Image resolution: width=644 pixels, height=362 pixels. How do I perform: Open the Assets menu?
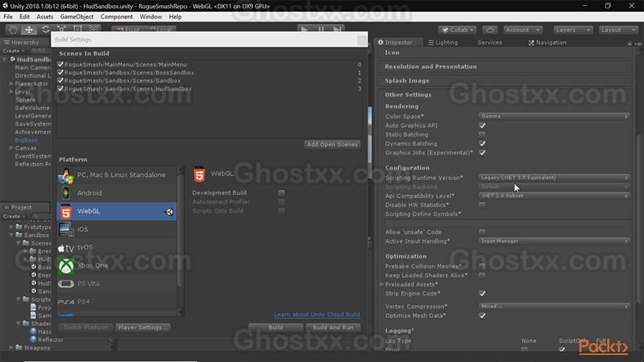click(45, 17)
